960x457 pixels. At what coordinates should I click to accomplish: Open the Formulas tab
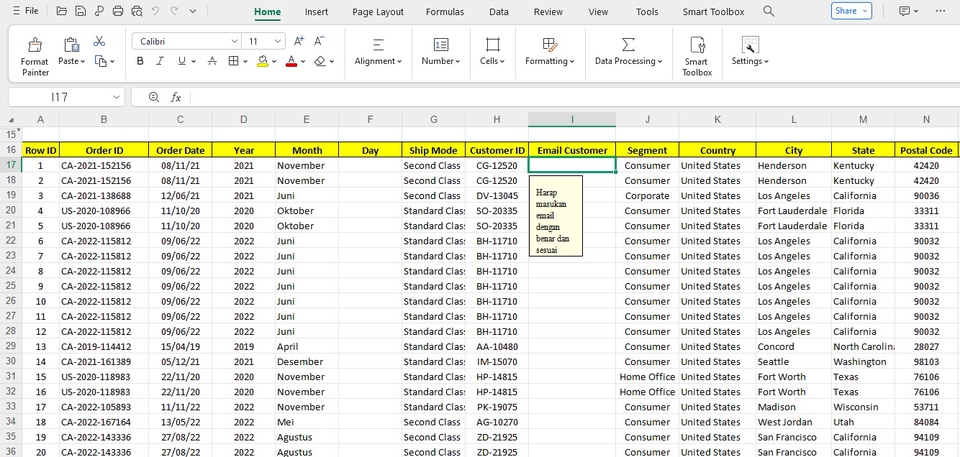445,12
